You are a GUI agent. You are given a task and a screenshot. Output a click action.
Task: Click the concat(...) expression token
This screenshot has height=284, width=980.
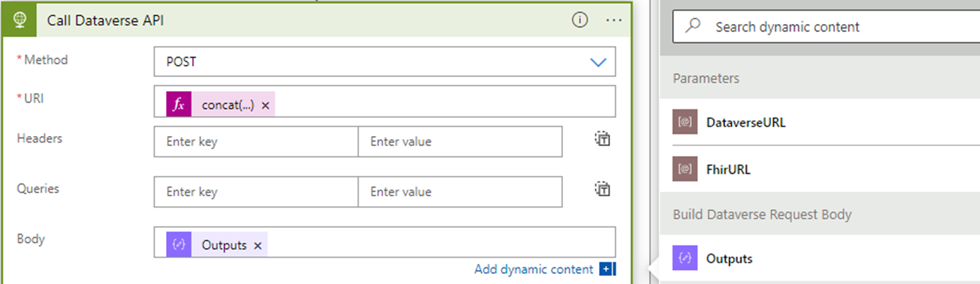coord(228,105)
